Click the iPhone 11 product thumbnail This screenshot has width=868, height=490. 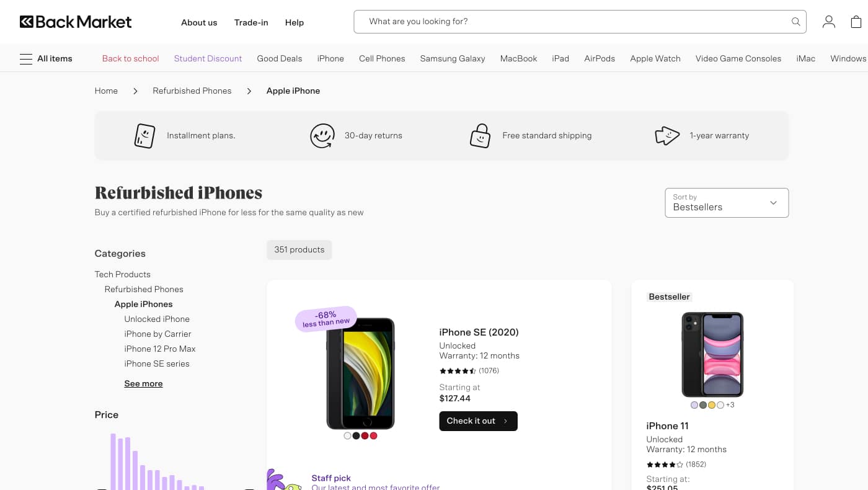click(712, 355)
